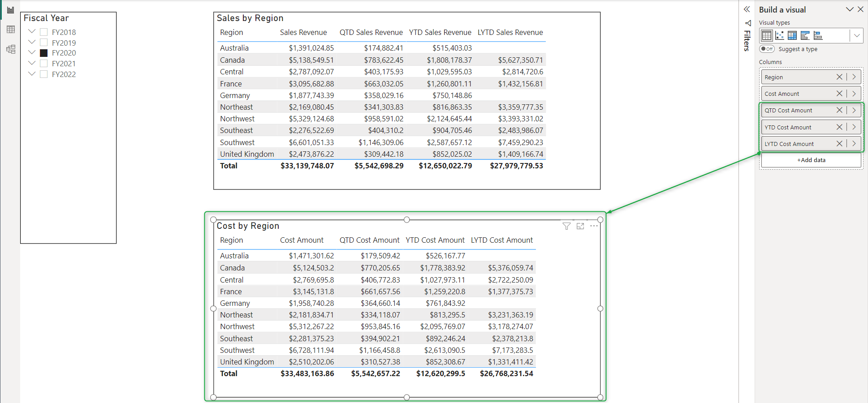Open More options on Cost by Region visual
This screenshot has height=403, width=868.
594,226
